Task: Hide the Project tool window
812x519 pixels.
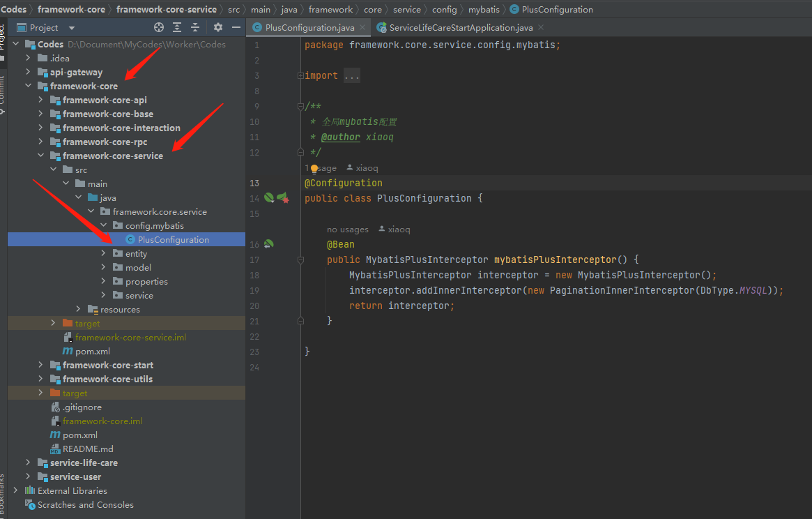Action: (236, 27)
